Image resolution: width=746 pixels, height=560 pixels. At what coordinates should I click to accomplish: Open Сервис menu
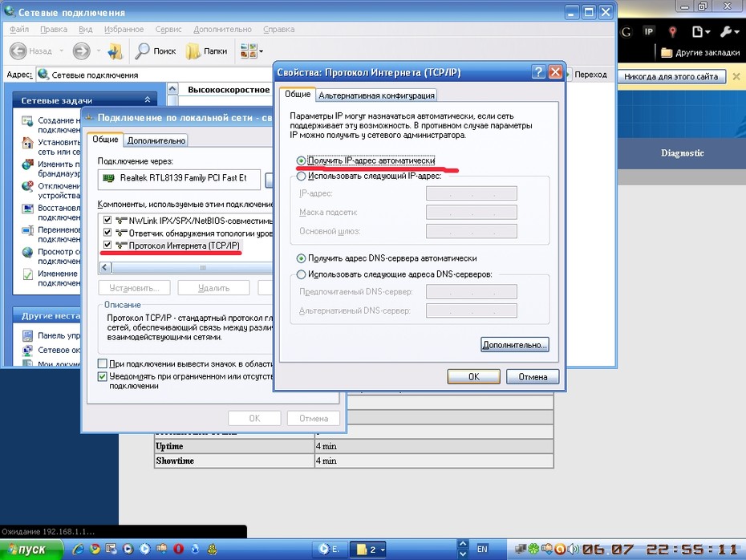(168, 30)
